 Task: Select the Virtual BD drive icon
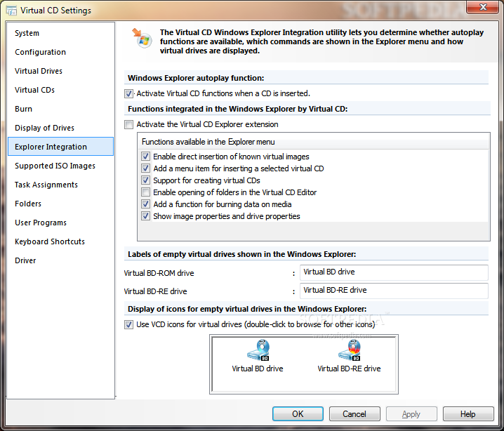258,350
